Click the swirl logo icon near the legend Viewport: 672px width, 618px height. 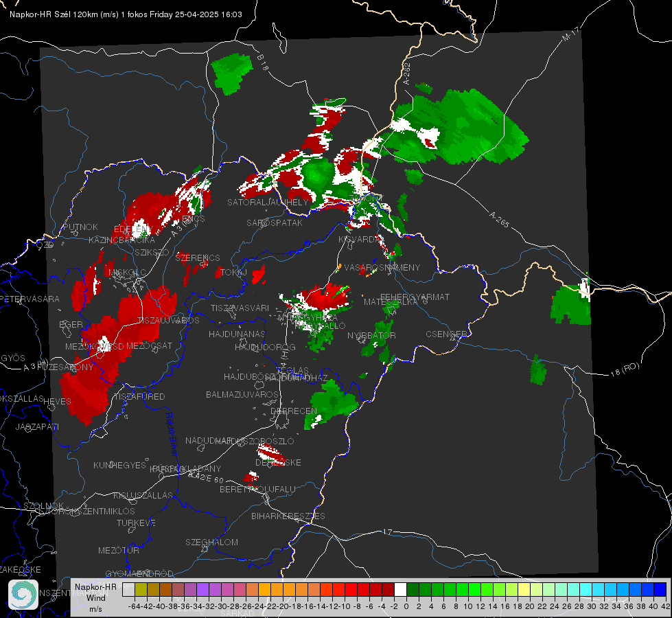coord(23,595)
